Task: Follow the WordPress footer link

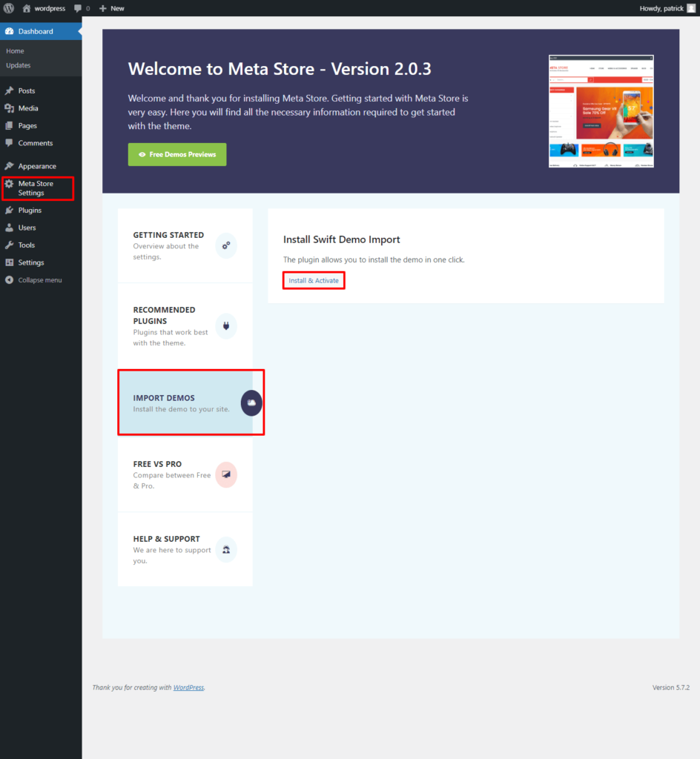Action: [189, 687]
